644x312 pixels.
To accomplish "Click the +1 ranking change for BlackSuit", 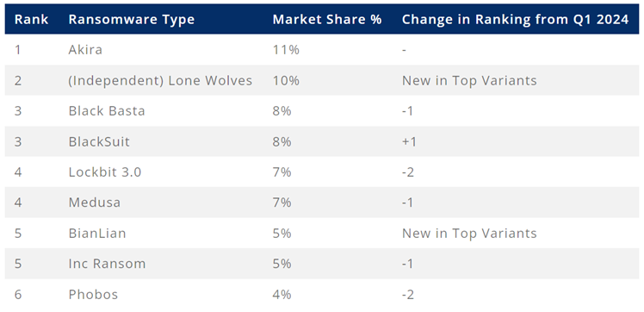I will coord(409,142).
